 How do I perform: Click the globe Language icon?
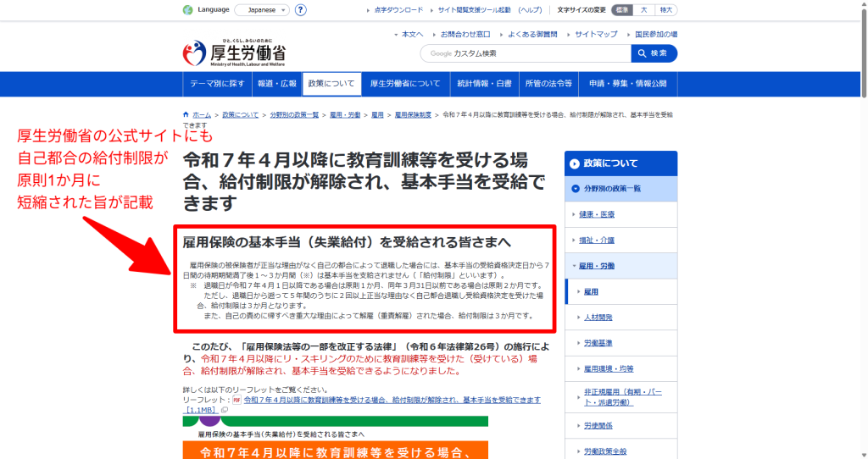click(187, 10)
